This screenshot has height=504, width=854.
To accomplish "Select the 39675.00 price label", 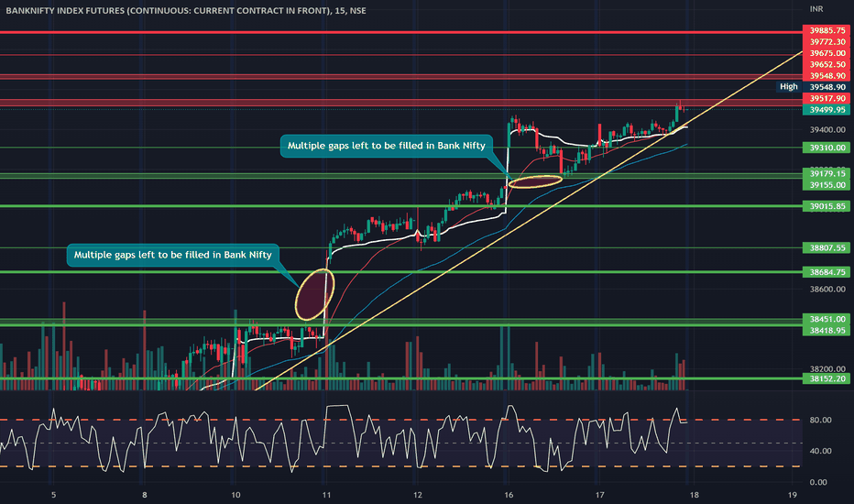I will pyautogui.click(x=827, y=53).
